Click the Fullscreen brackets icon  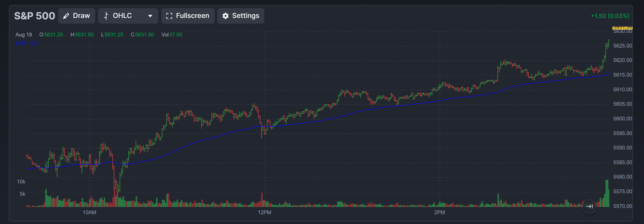[x=169, y=16]
